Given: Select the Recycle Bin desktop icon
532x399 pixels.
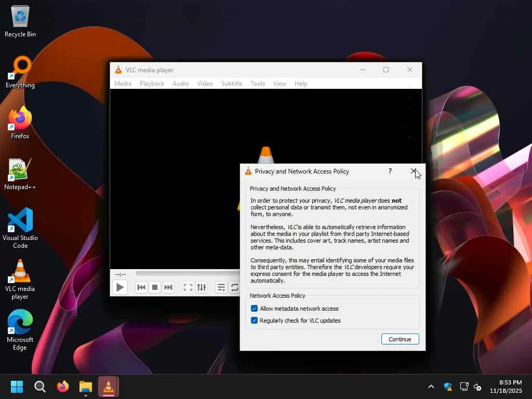Looking at the screenshot, I should tap(20, 21).
